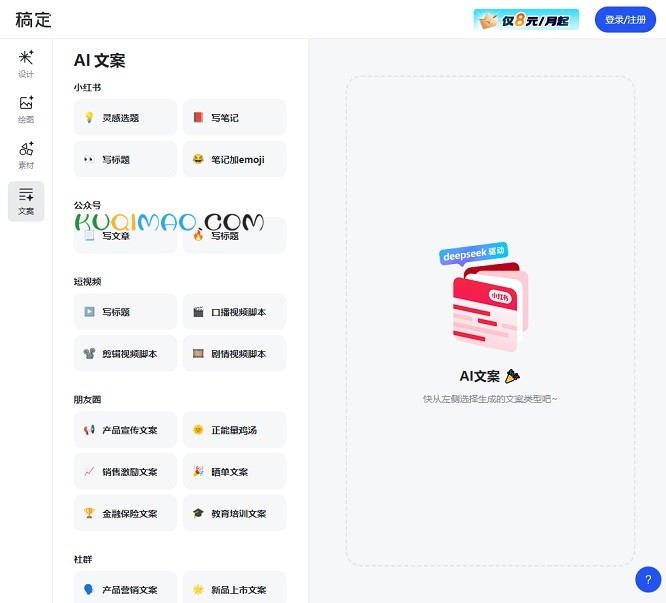Choose 公众号 写标题 card with flame
The height and width of the screenshot is (603, 666).
[234, 235]
